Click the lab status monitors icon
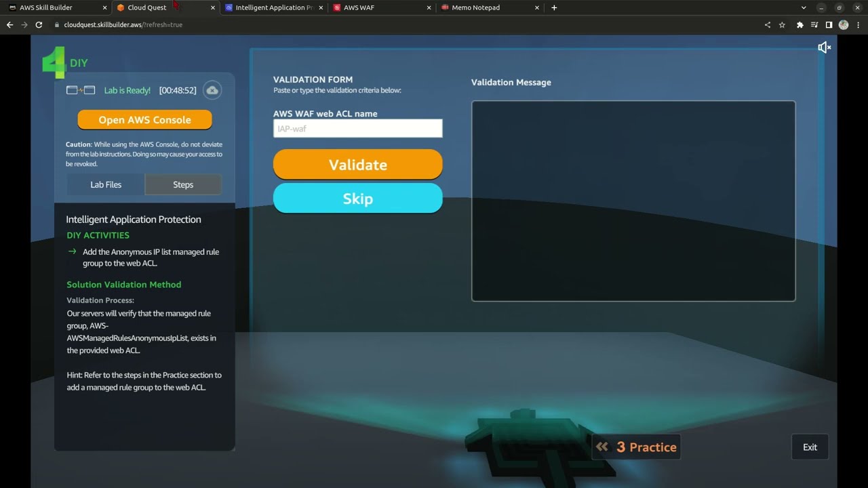868x488 pixels. click(81, 90)
